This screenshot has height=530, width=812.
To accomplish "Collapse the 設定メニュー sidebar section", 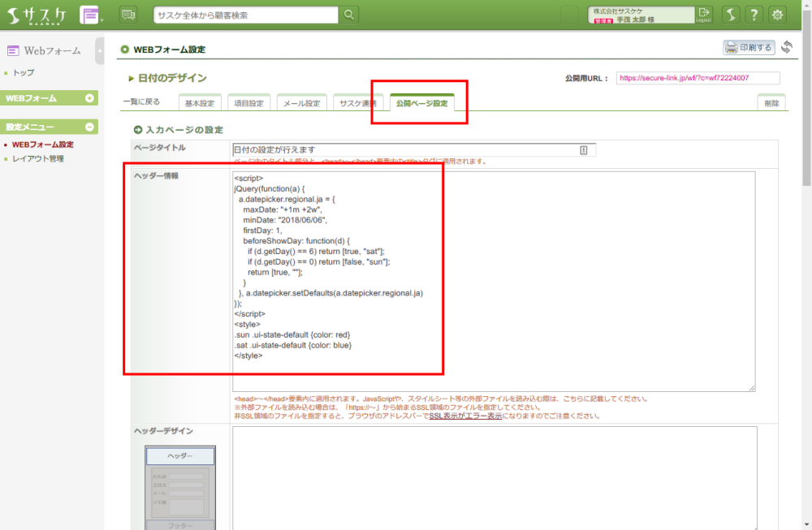I will (89, 127).
